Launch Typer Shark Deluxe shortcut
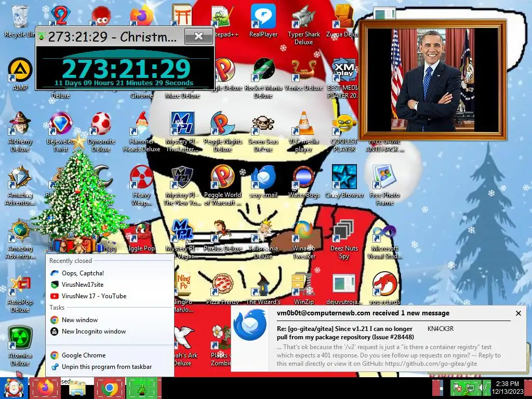Image resolution: width=532 pixels, height=399 pixels. click(x=303, y=25)
